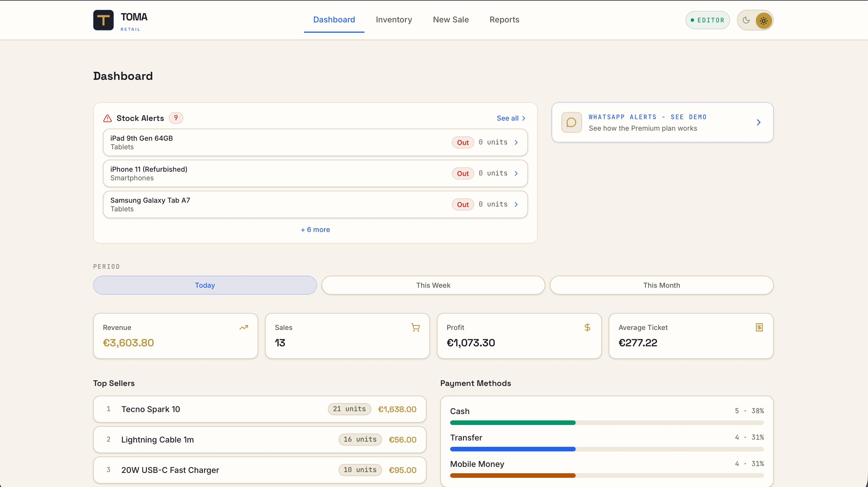Select the This Month period
The image size is (868, 487).
coord(661,285)
